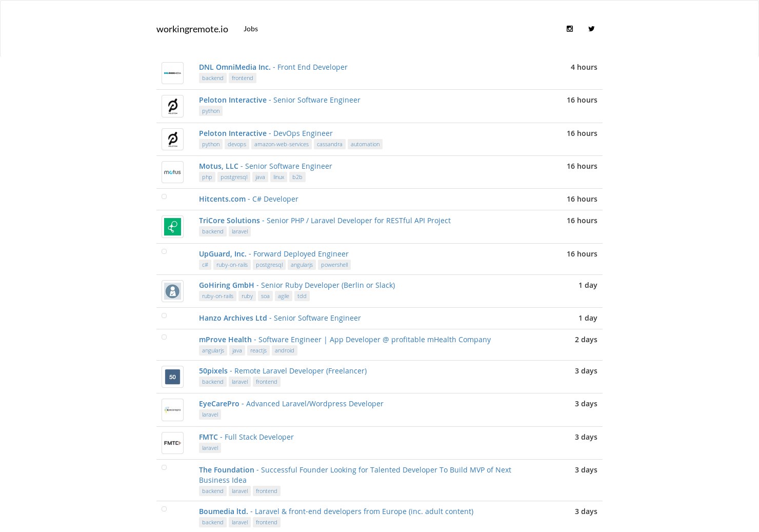The image size is (759, 532).
Task: Open the Jobs navigation menu item
Action: pos(251,29)
